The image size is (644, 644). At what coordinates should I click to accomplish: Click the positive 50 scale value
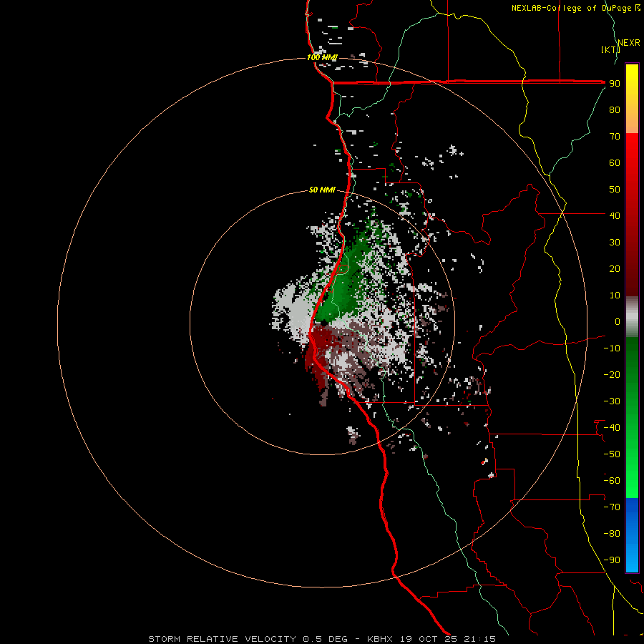point(615,190)
